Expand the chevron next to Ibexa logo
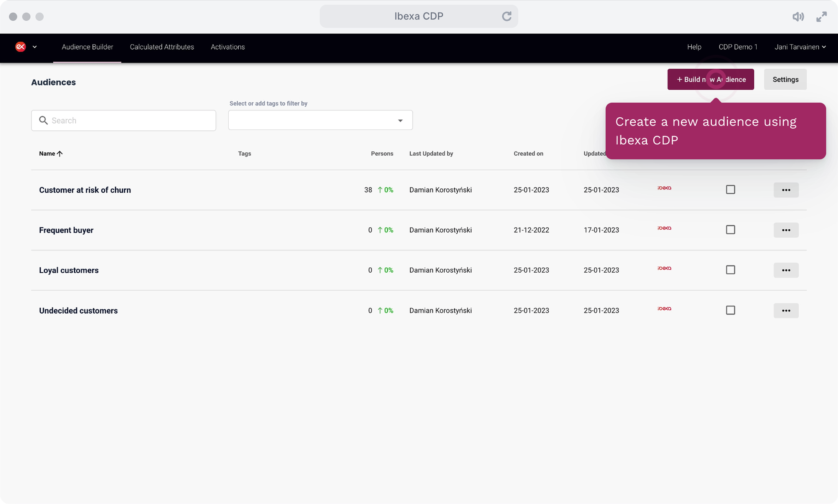Viewport: 838px width, 504px height. [x=35, y=47]
